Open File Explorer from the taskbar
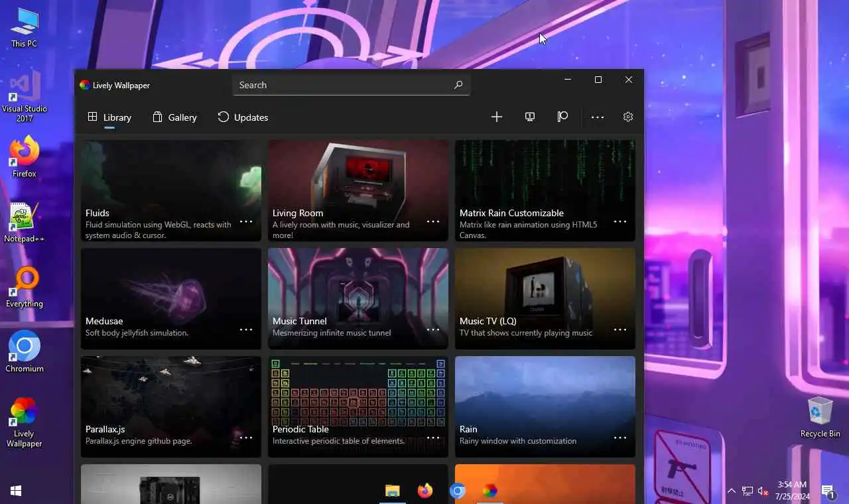This screenshot has height=504, width=849. 393,491
